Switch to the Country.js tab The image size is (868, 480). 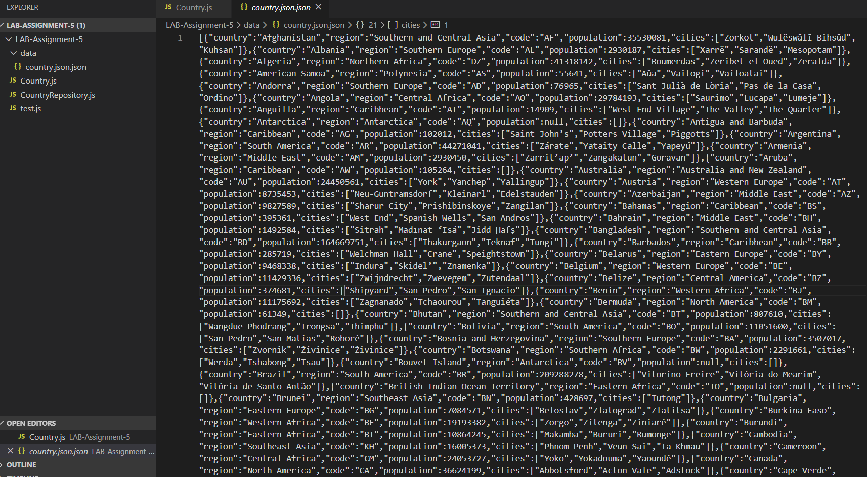pos(194,7)
